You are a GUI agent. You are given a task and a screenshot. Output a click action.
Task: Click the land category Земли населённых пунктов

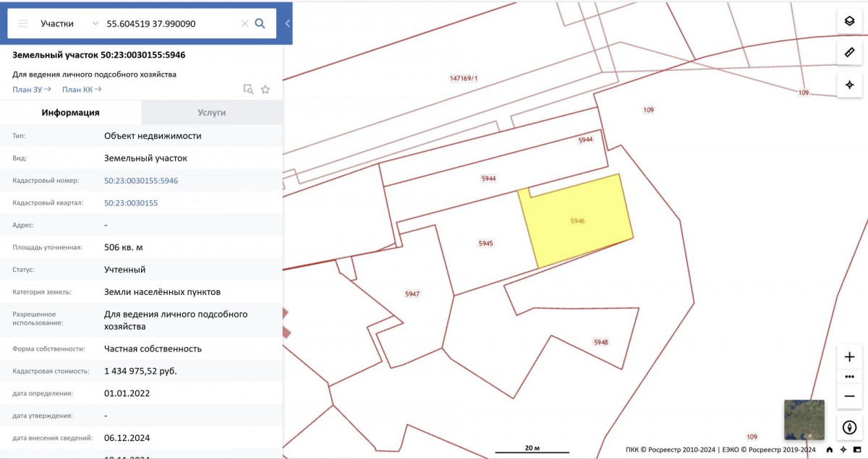[x=163, y=292]
